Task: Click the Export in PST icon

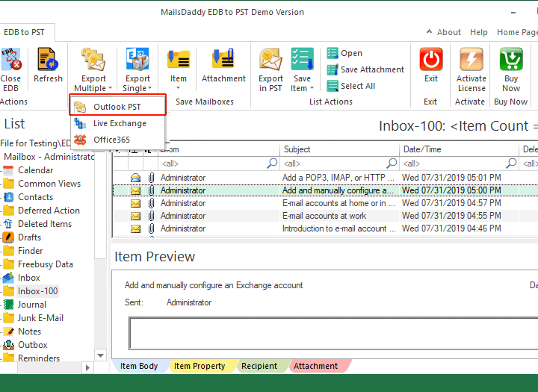Action: point(271,59)
